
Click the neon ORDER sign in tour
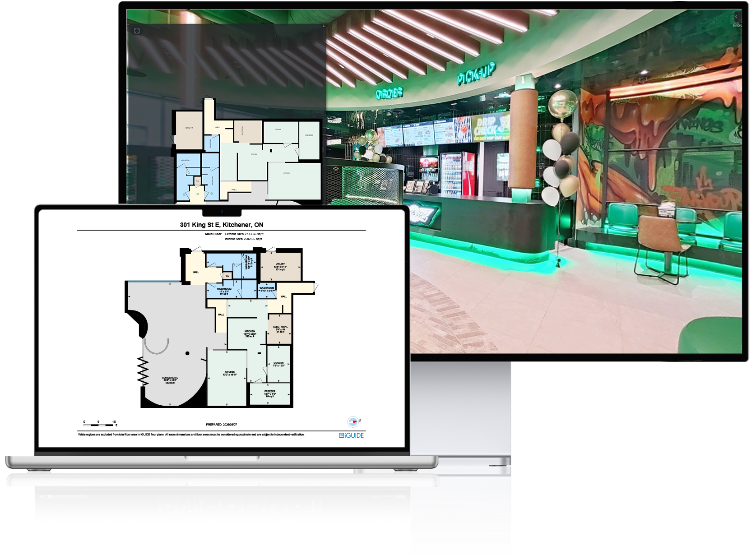389,93
